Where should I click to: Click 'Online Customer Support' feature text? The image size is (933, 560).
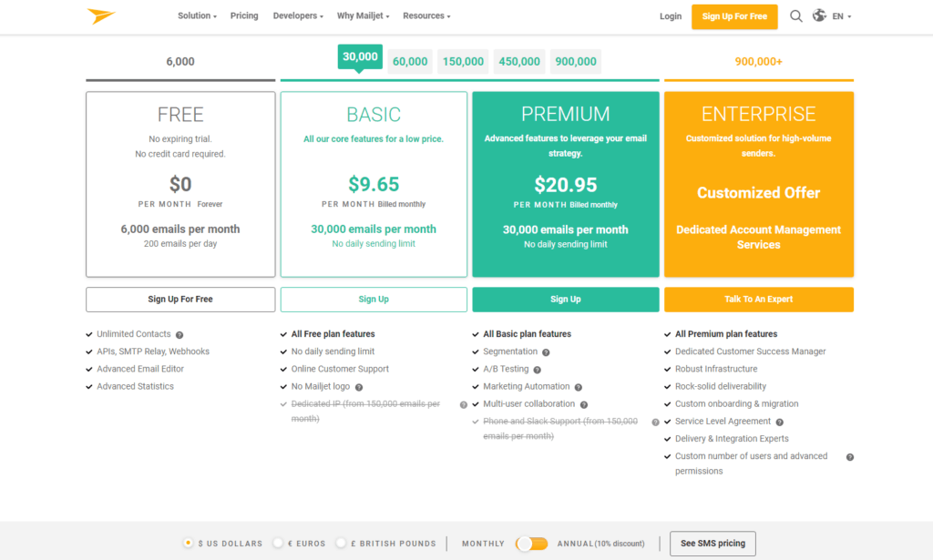[x=340, y=369]
